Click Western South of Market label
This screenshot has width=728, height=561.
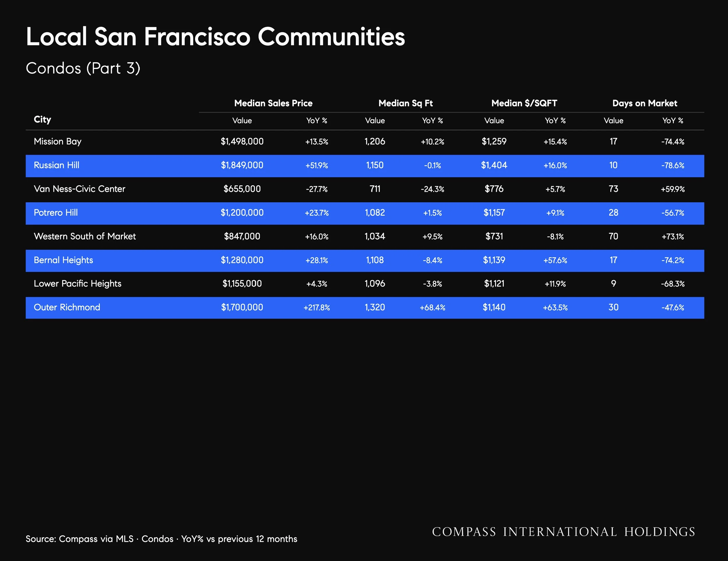point(85,236)
